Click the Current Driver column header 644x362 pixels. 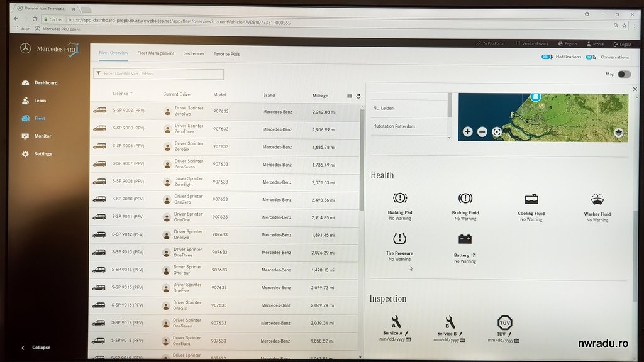pyautogui.click(x=177, y=94)
